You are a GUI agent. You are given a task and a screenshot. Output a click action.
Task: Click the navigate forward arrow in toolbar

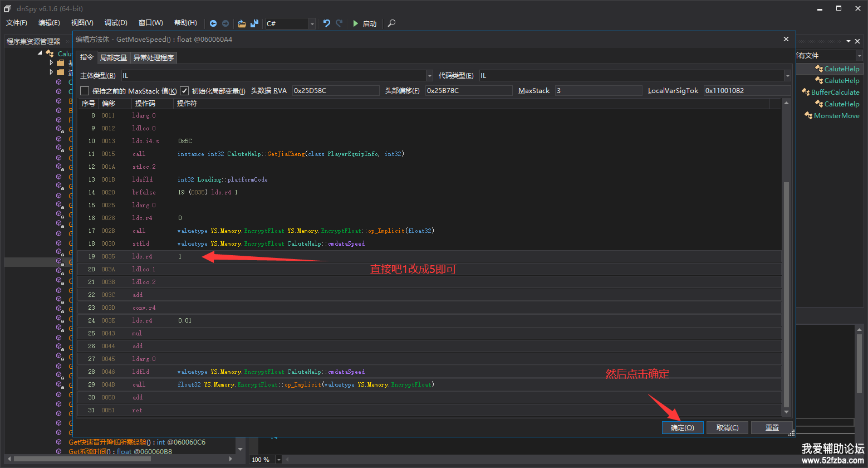(225, 23)
